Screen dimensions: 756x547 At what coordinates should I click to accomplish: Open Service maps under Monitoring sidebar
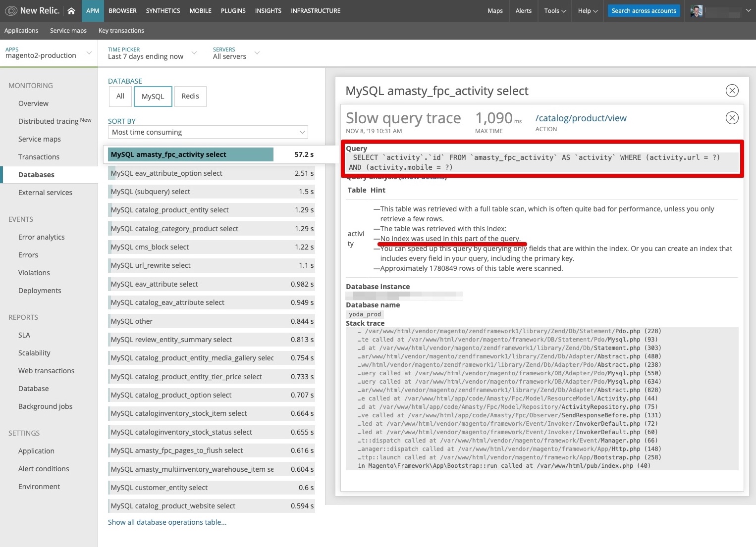coord(39,139)
